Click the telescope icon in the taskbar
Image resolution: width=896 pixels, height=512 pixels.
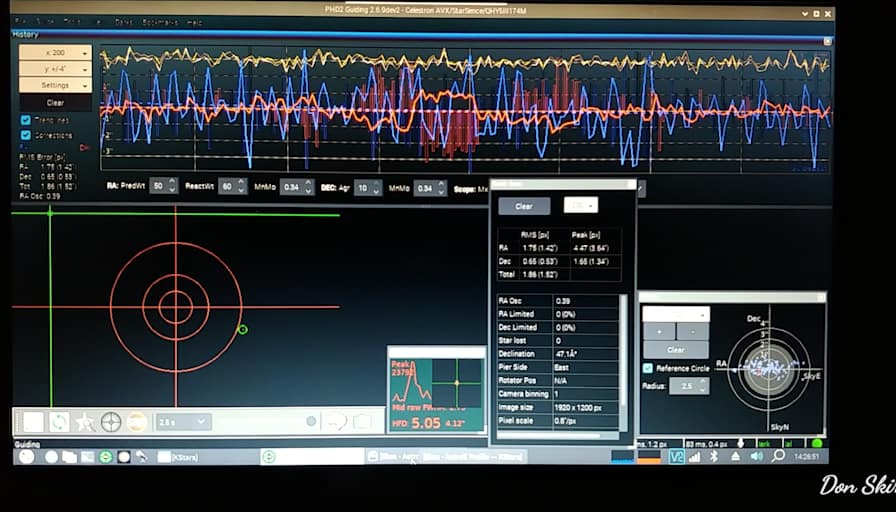141,457
